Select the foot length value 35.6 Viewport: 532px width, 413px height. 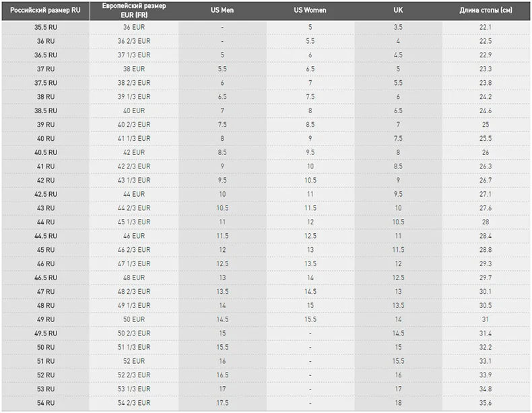pyautogui.click(x=486, y=403)
